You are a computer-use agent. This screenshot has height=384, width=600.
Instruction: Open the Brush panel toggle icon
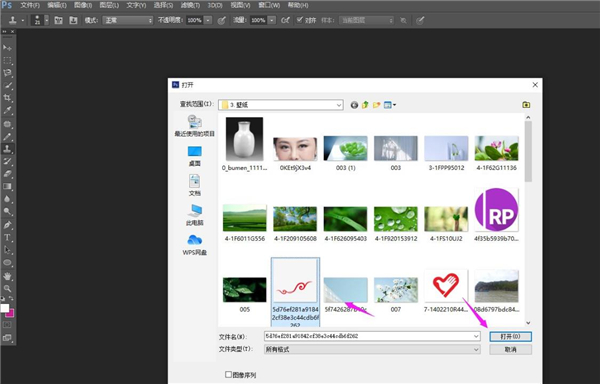[x=58, y=20]
